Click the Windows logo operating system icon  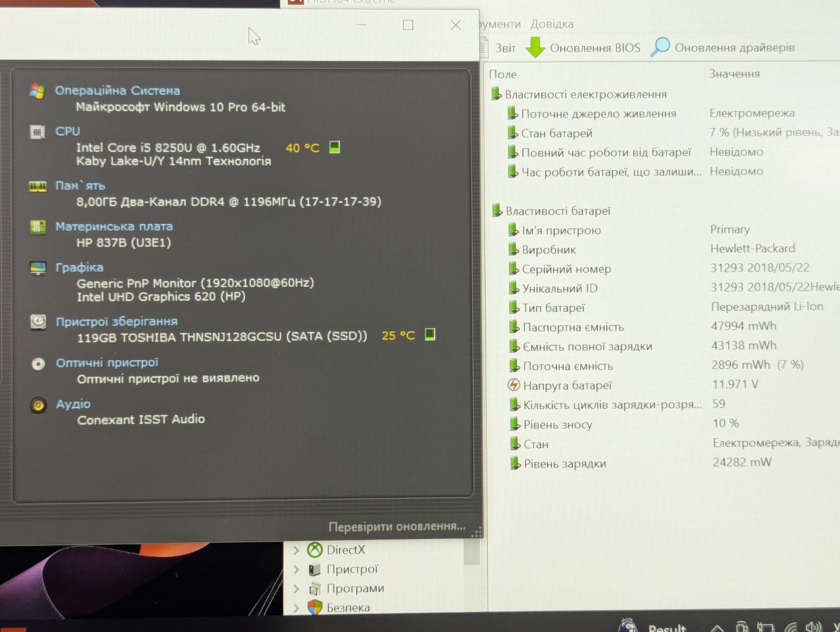click(37, 91)
